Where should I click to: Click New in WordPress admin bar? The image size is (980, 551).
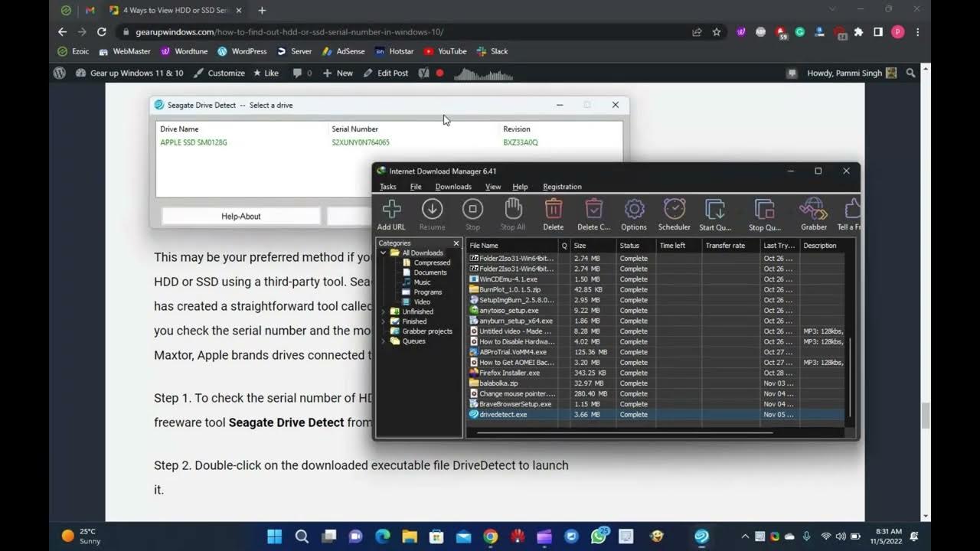(338, 73)
